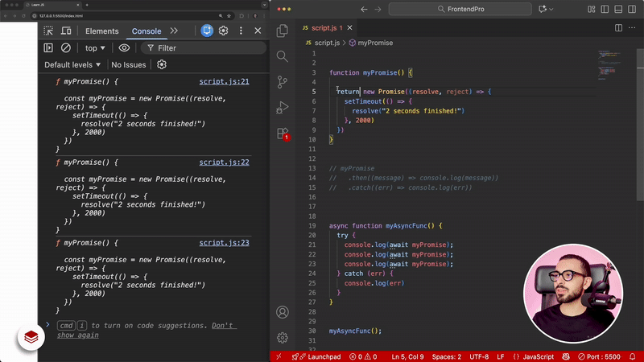Toggle the device toolbar in DevTools

tap(66, 31)
